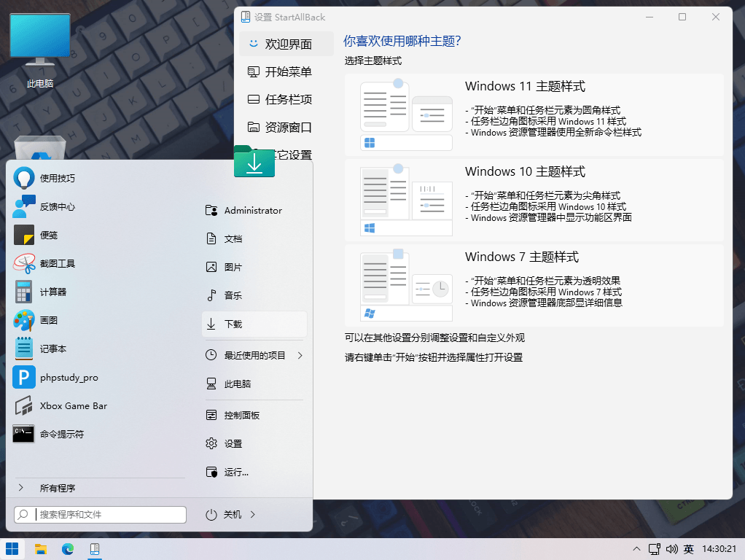745x560 pixels.
Task: Launch Microsoft Edge from taskbar
Action: point(68,549)
